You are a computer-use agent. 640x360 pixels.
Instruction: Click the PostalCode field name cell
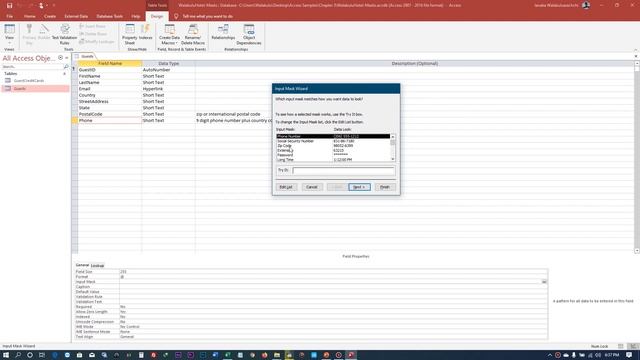(x=109, y=114)
